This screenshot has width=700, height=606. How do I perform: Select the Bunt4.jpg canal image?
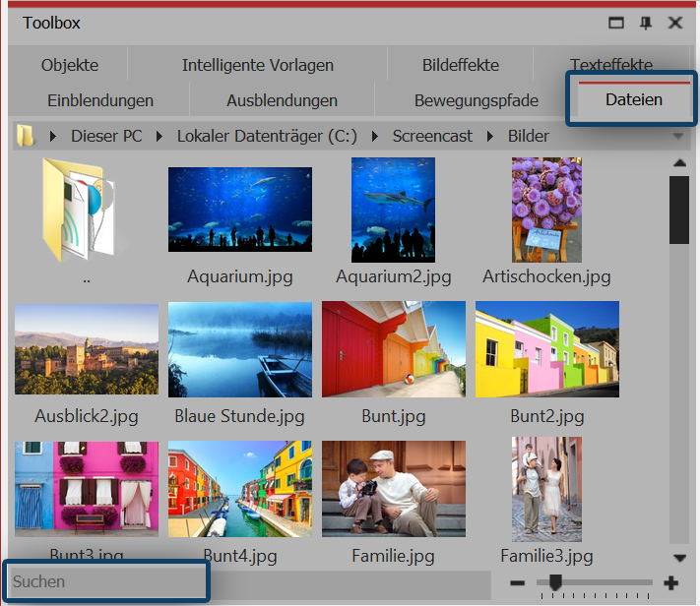[240, 489]
